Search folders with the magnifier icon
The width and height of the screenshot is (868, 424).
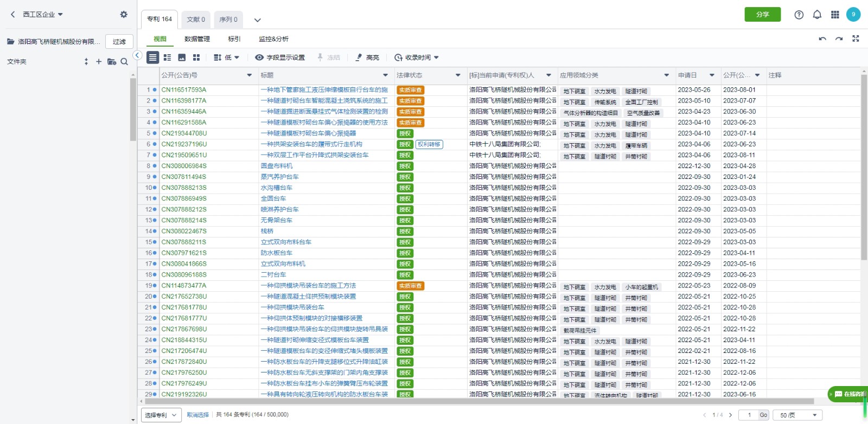(x=124, y=62)
